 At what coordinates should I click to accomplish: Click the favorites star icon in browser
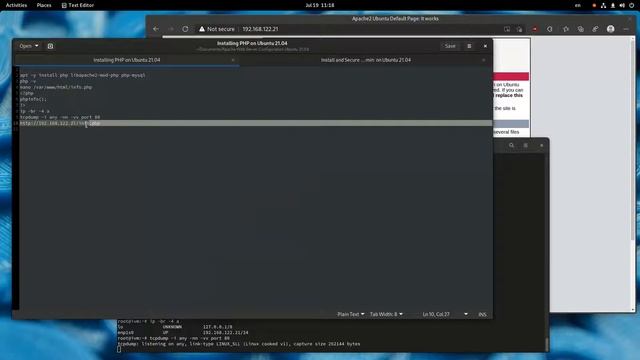[x=565, y=29]
